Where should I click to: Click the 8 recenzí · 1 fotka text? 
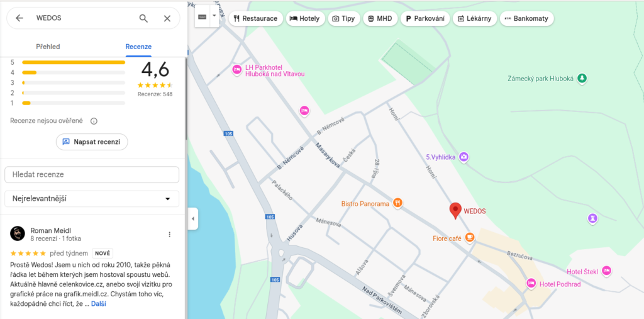(56, 238)
